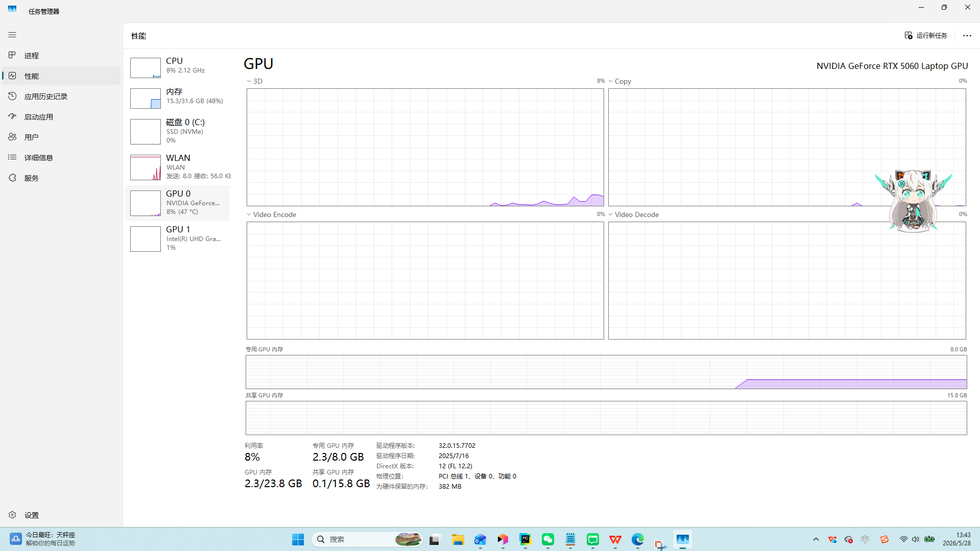Image resolution: width=980 pixels, height=551 pixels.
Task: Click the driver date 2025/7/16
Action: pyautogui.click(x=453, y=456)
